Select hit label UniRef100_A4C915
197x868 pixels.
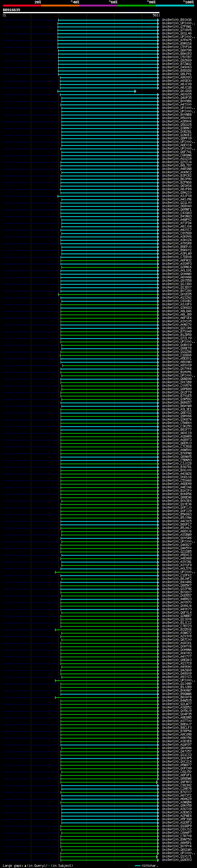[177, 521]
